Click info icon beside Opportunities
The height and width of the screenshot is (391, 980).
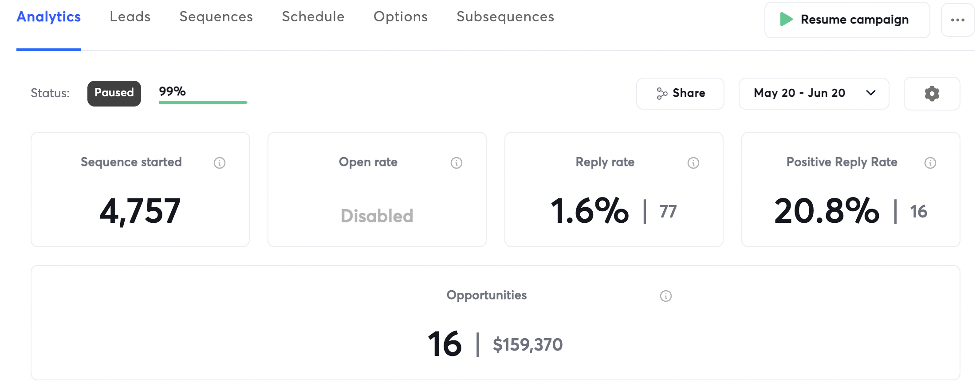coord(666,296)
